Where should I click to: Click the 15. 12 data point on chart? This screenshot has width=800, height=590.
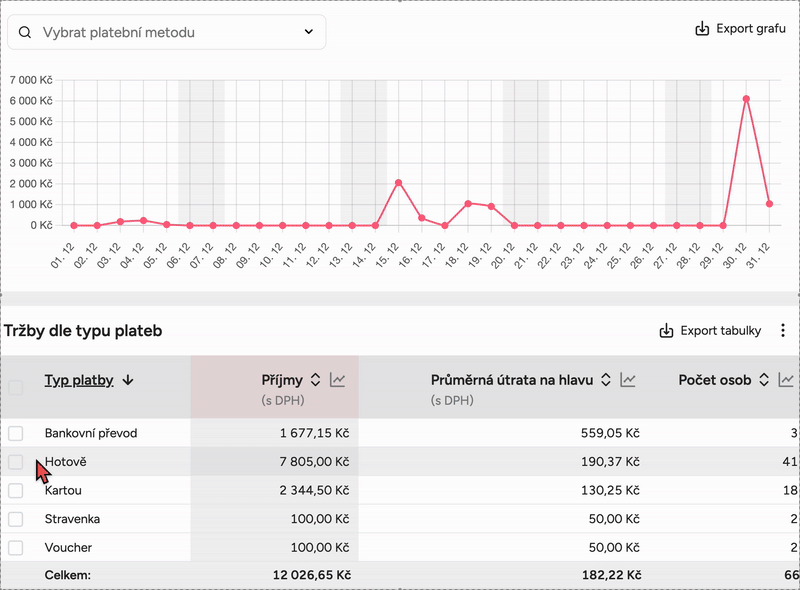[398, 183]
